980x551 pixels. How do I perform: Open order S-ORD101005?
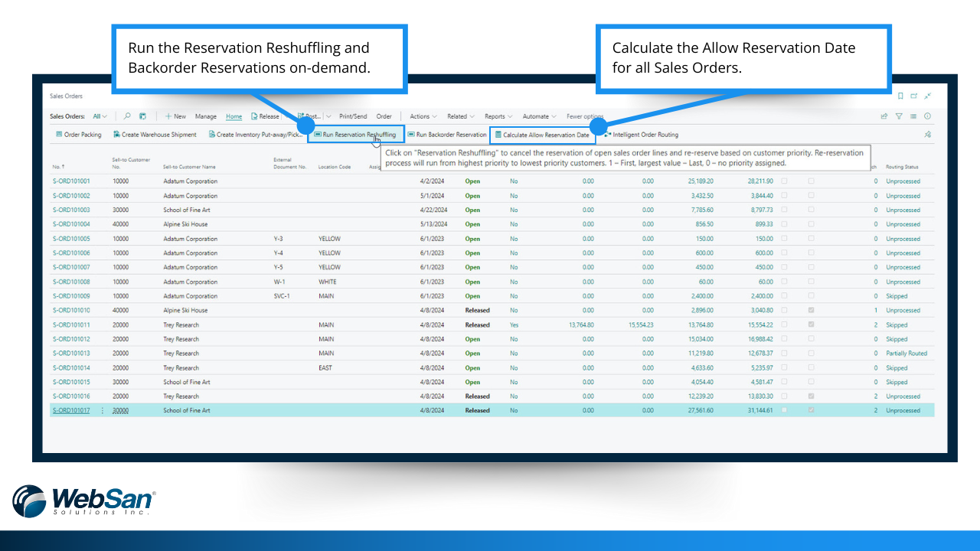pyautogui.click(x=71, y=239)
